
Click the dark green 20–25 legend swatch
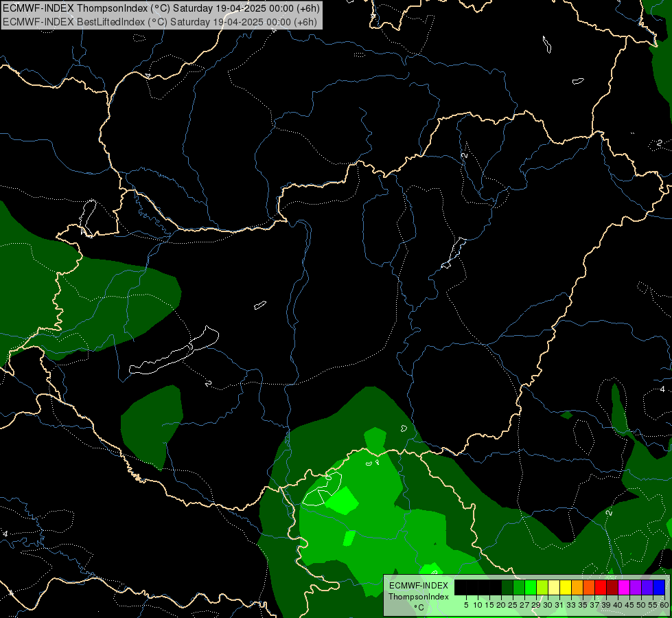(507, 588)
